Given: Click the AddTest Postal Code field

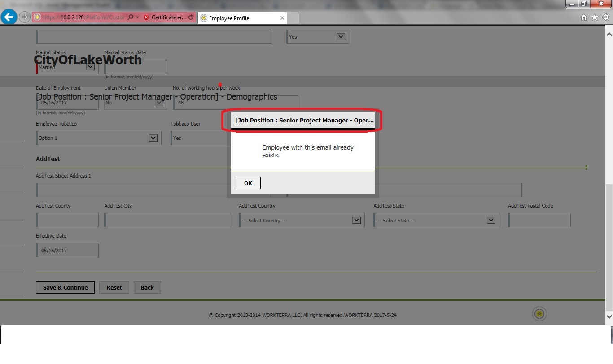Looking at the screenshot, I should click(539, 220).
